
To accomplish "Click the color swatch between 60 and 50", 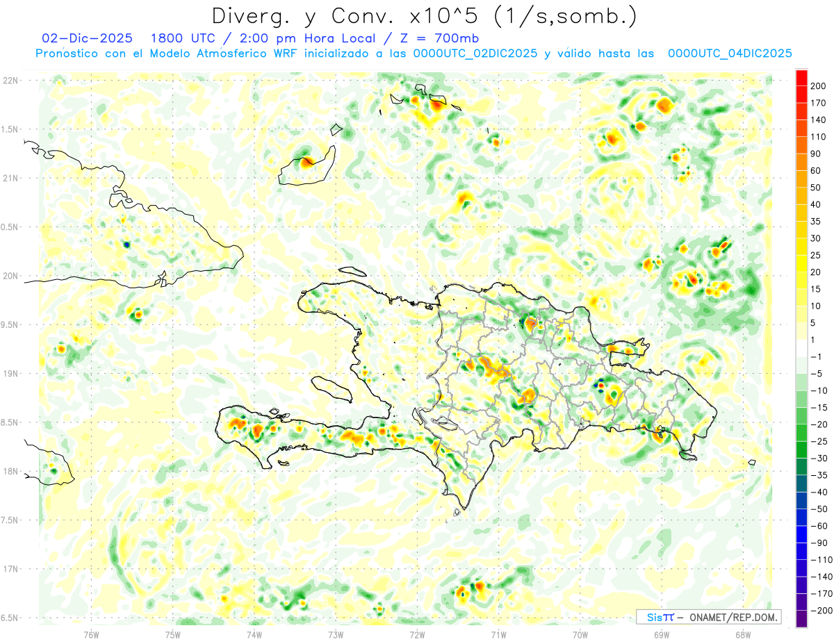I will (802, 179).
